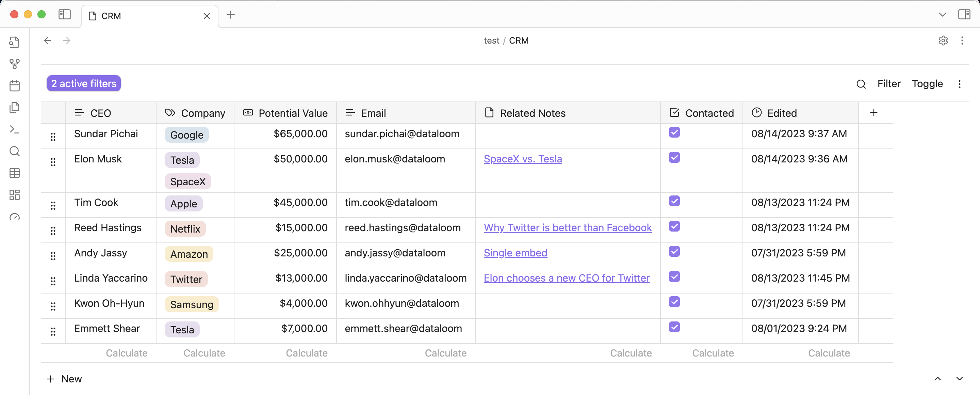
Task: Open SpaceX vs. Tesla note link
Action: [523, 159]
